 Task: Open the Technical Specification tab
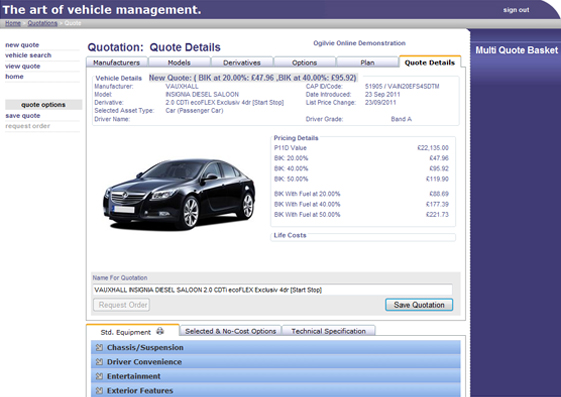[x=328, y=331]
